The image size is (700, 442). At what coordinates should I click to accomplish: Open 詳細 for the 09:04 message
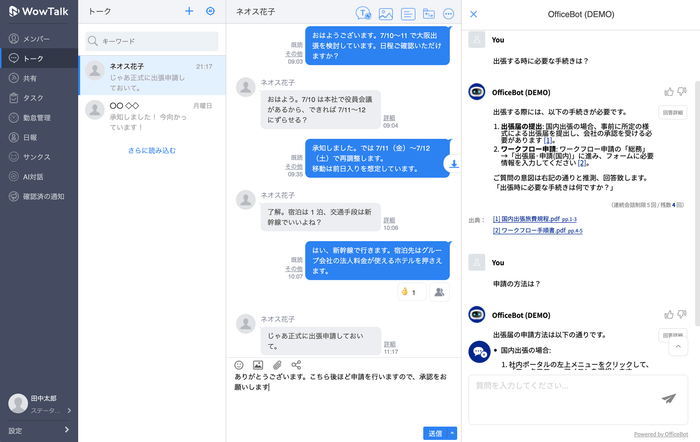tap(389, 118)
